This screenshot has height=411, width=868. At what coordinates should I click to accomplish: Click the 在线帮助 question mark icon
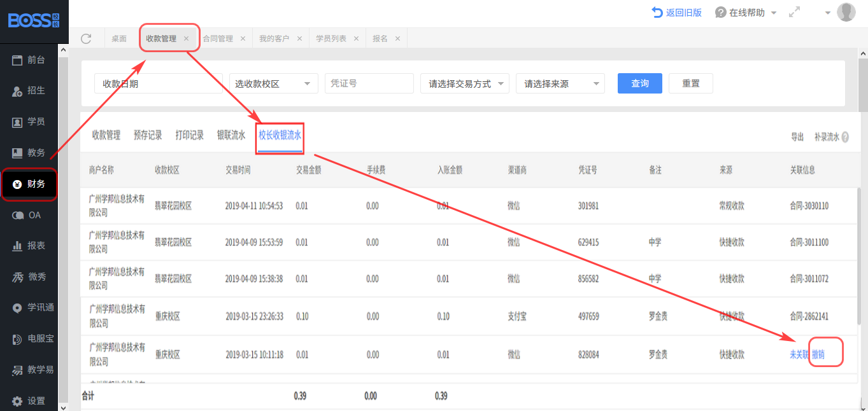click(720, 13)
